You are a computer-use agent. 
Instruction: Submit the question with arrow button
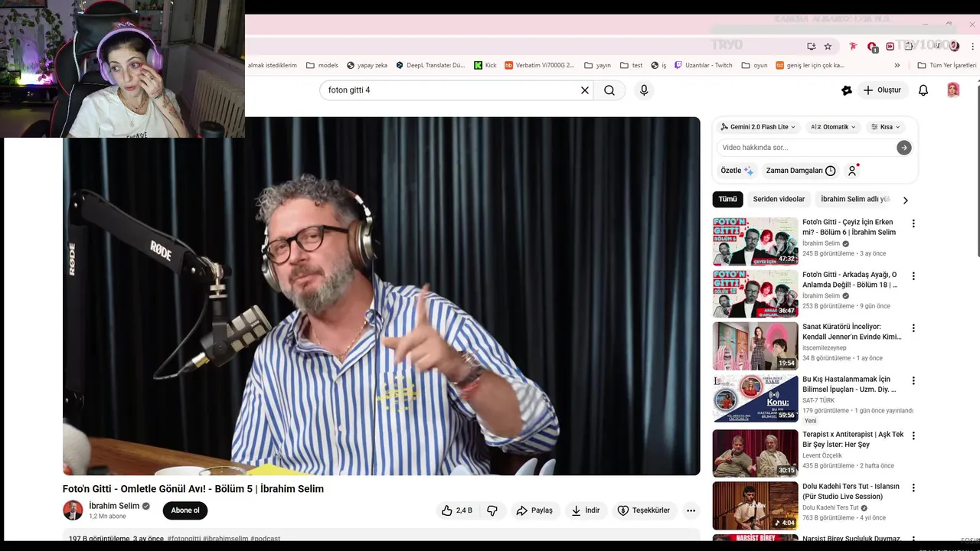click(x=904, y=148)
